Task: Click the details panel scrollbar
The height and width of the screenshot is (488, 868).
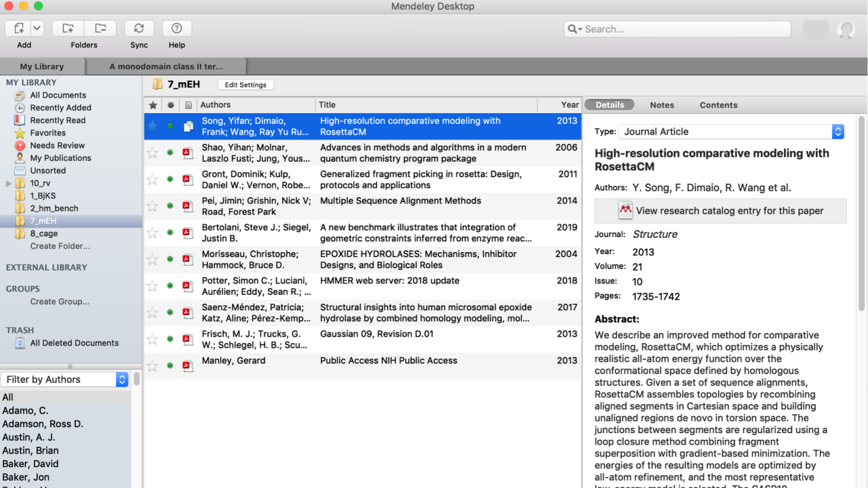Action: click(862, 213)
